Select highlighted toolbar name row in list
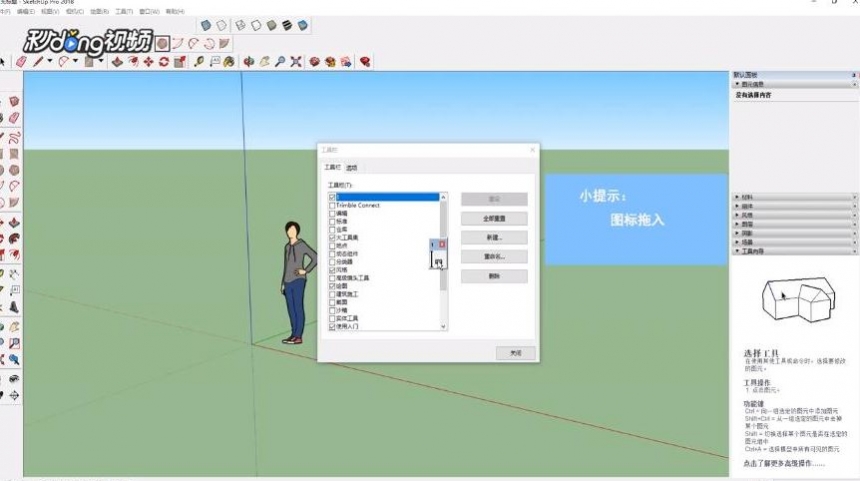This screenshot has height=481, width=860. tap(387, 197)
